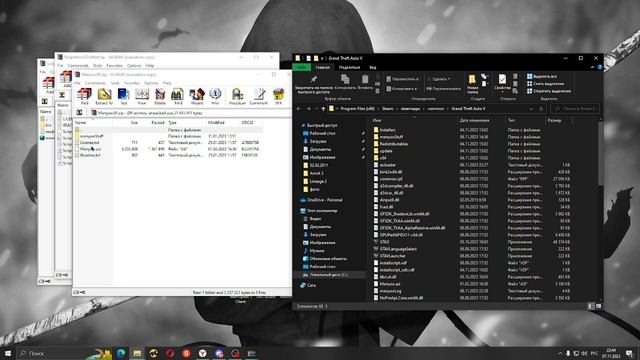640x360 pixels.
Task: Collapse the Explorer ribbon with chevron
Action: point(593,67)
